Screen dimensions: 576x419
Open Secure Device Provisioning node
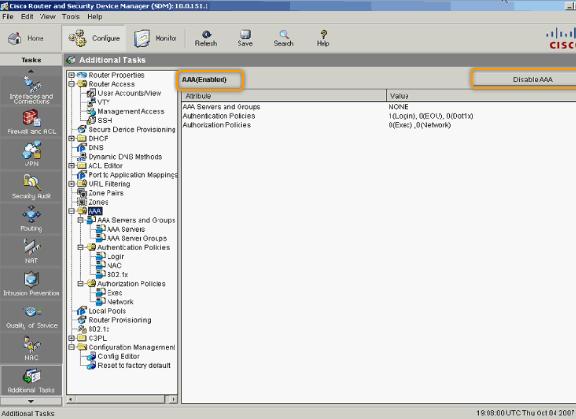click(x=132, y=130)
